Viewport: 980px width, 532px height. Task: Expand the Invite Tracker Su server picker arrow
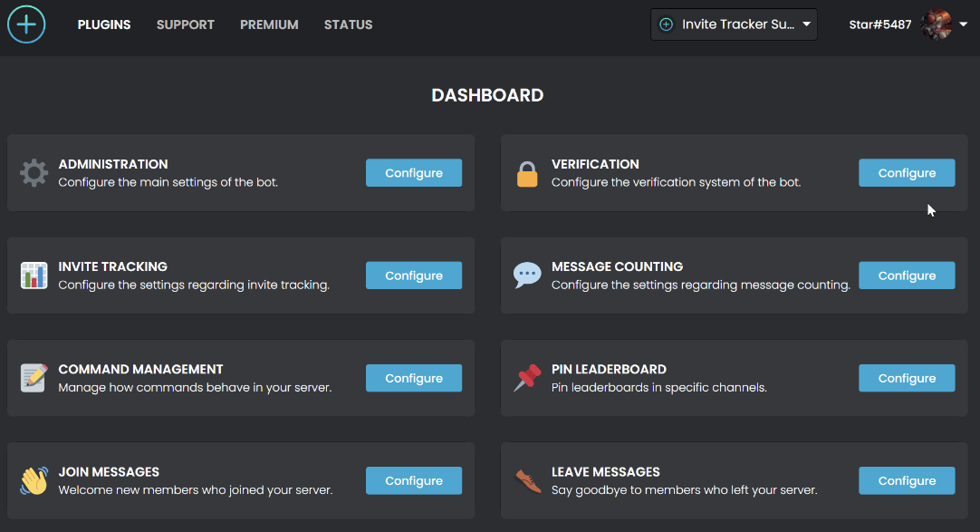tap(805, 24)
